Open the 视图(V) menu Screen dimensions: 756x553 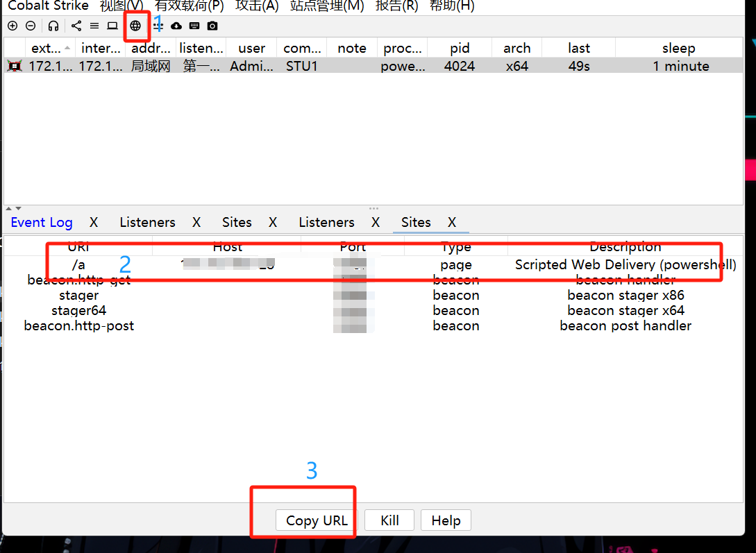121,6
